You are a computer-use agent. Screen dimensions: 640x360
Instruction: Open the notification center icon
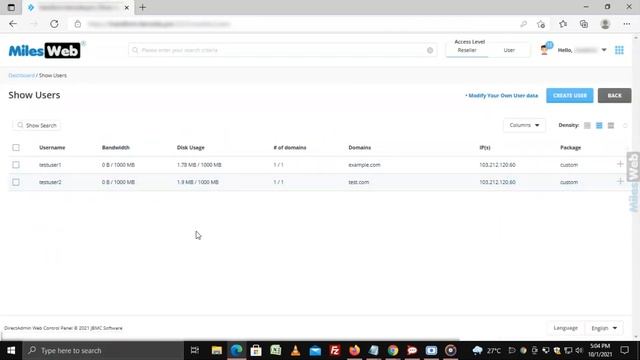point(624,351)
